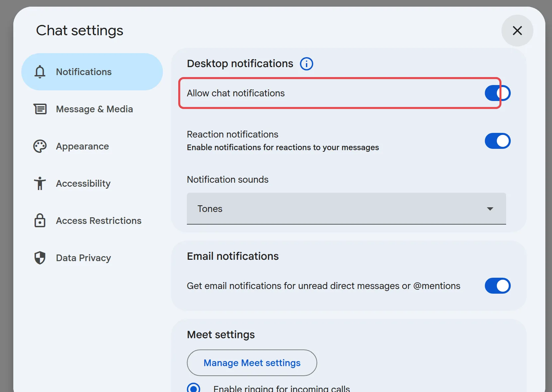Click 'Enable notifications for reactions' description text
The image size is (552, 392).
[283, 147]
